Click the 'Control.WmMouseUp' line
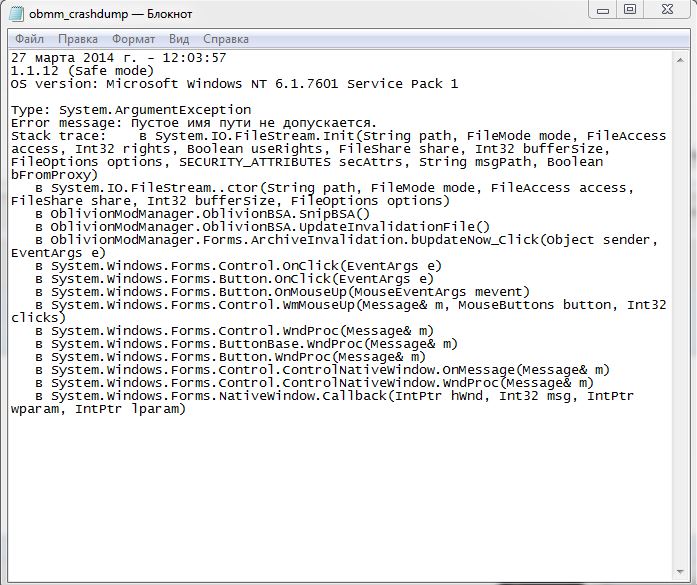 point(350,305)
